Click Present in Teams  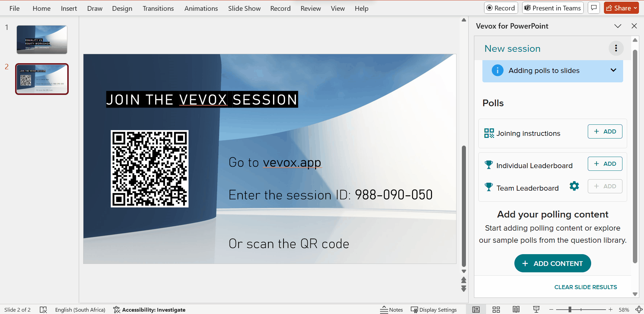pyautogui.click(x=553, y=8)
